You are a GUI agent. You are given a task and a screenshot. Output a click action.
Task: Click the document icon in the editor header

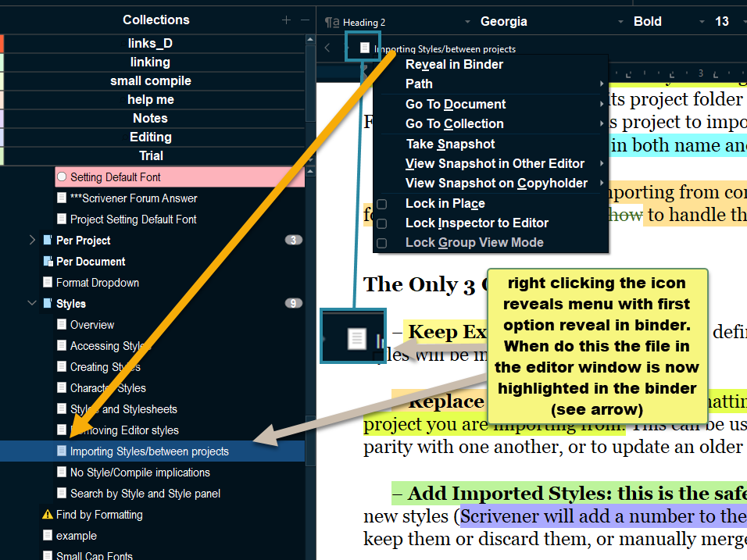pos(364,48)
